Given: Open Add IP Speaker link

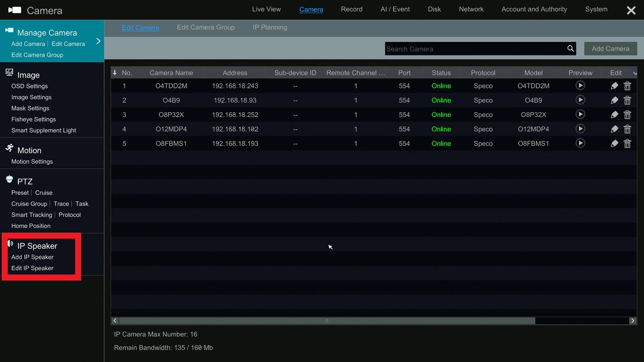Looking at the screenshot, I should coord(32,257).
